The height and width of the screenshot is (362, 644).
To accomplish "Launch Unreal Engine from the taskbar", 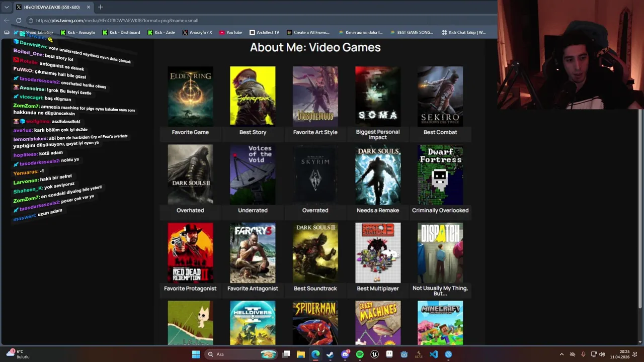I will [374, 354].
